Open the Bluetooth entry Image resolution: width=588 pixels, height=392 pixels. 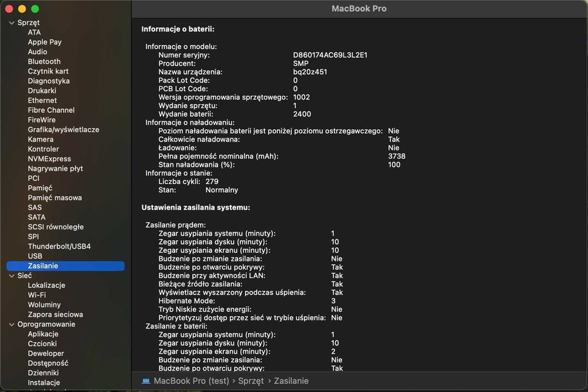click(44, 62)
